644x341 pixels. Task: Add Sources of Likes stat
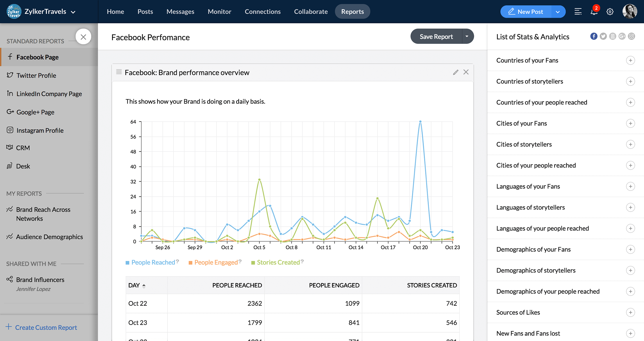(x=630, y=312)
